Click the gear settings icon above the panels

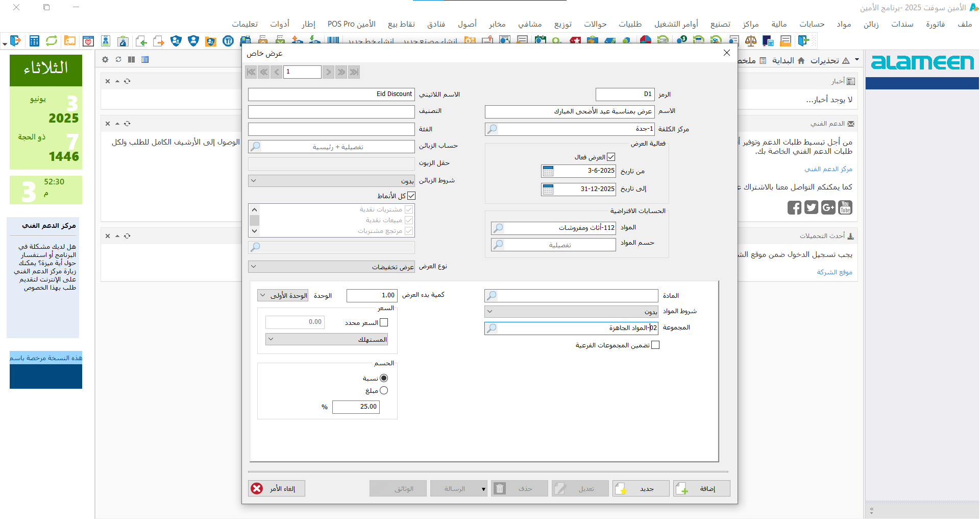(x=105, y=60)
